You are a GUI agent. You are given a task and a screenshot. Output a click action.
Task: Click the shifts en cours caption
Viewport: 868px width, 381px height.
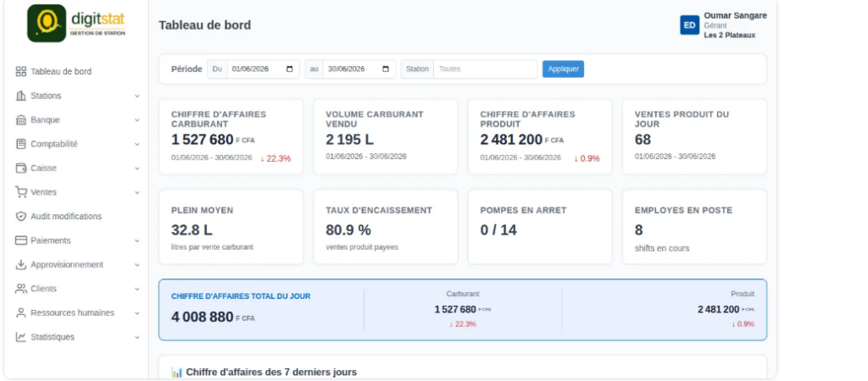662,248
